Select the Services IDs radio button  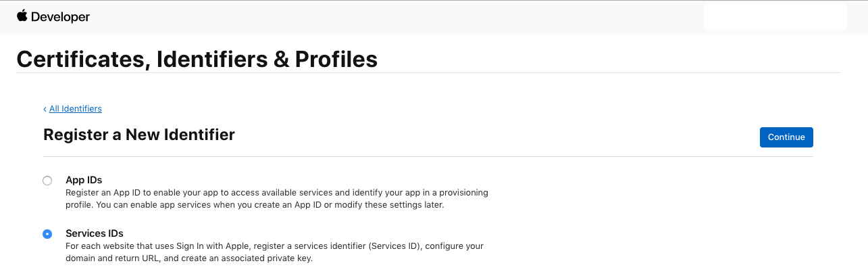[x=47, y=234]
